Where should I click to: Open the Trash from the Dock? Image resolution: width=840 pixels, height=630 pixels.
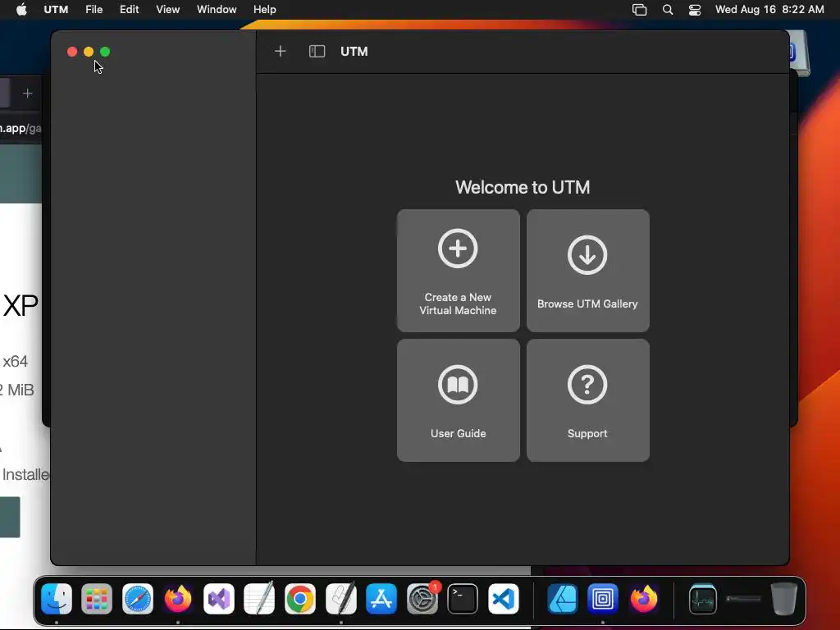(783, 598)
